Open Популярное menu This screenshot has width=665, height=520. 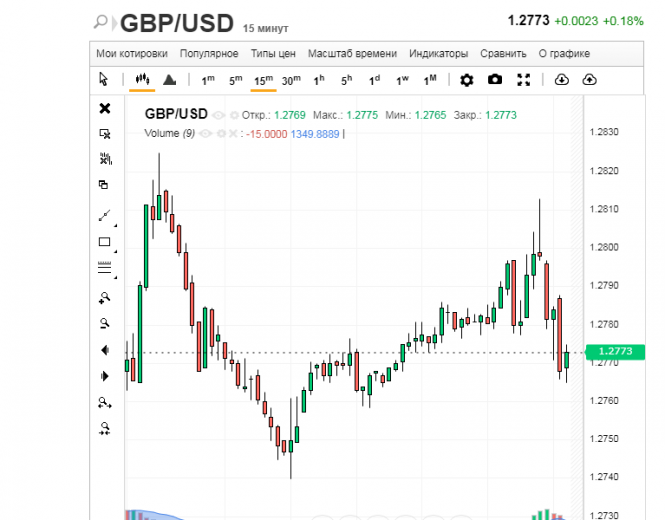209,54
